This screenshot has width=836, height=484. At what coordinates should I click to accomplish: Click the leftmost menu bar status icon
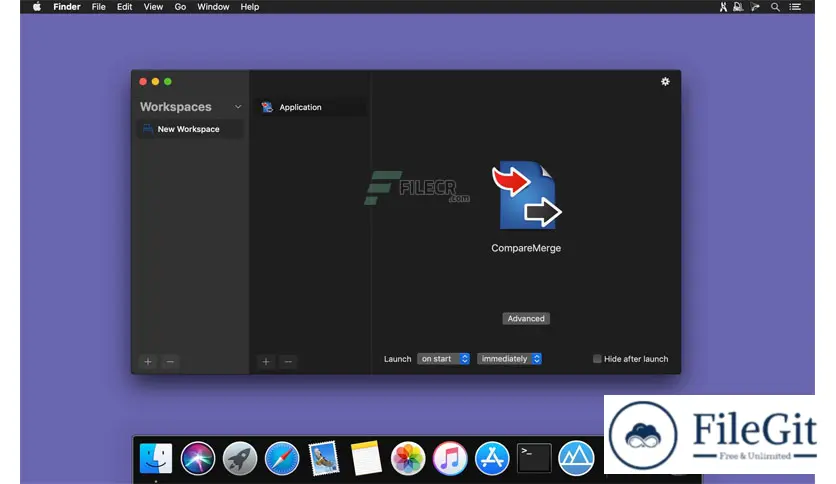(723, 7)
